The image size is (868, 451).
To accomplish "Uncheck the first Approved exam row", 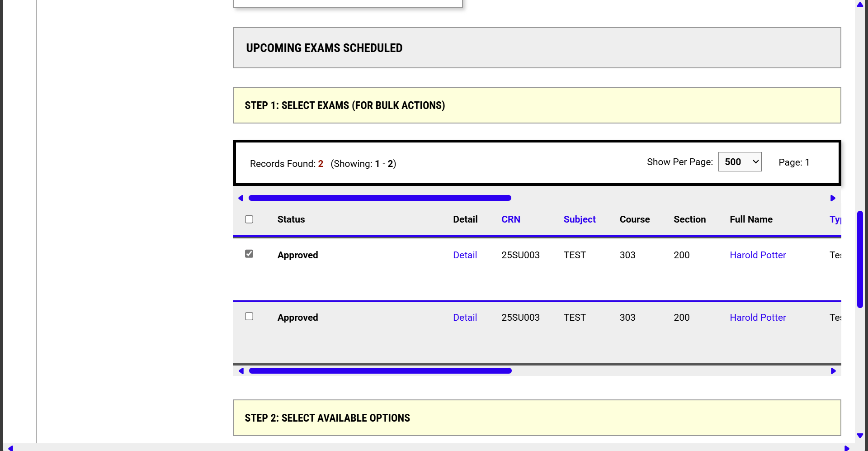I will pos(249,254).
